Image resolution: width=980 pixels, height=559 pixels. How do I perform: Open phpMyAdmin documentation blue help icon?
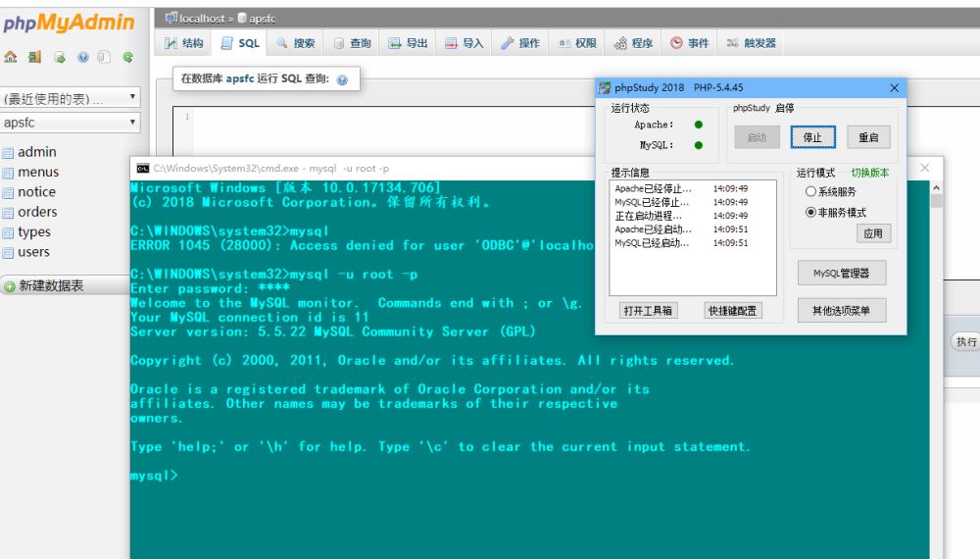click(x=83, y=58)
